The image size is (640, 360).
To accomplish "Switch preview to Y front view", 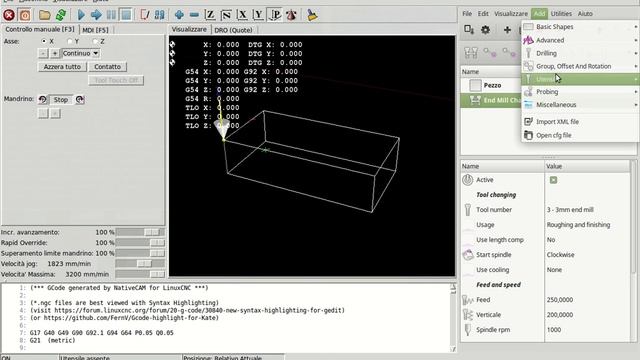I will tap(258, 15).
